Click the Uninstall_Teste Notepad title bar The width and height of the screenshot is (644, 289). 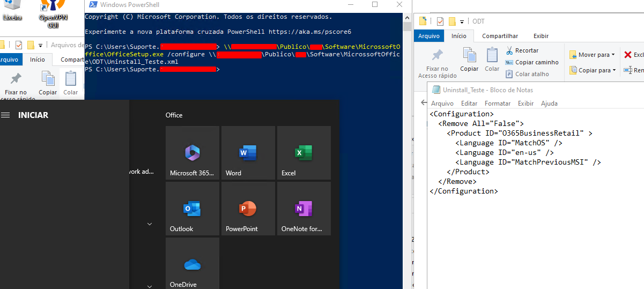tap(535, 90)
